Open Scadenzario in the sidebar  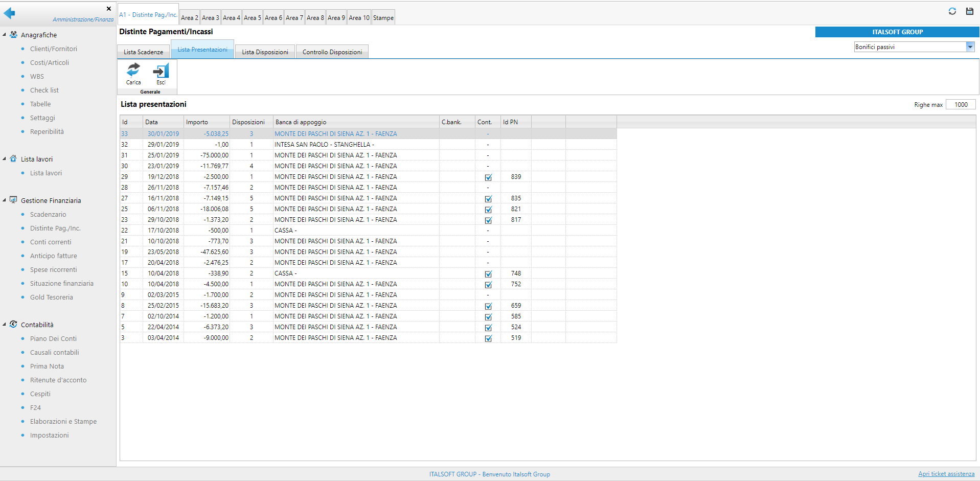pos(48,215)
